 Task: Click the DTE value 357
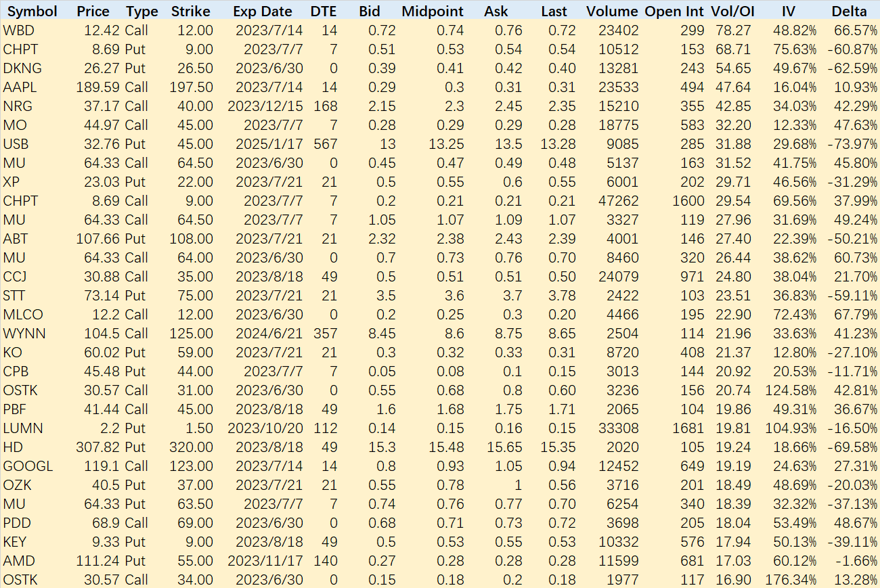325,334
